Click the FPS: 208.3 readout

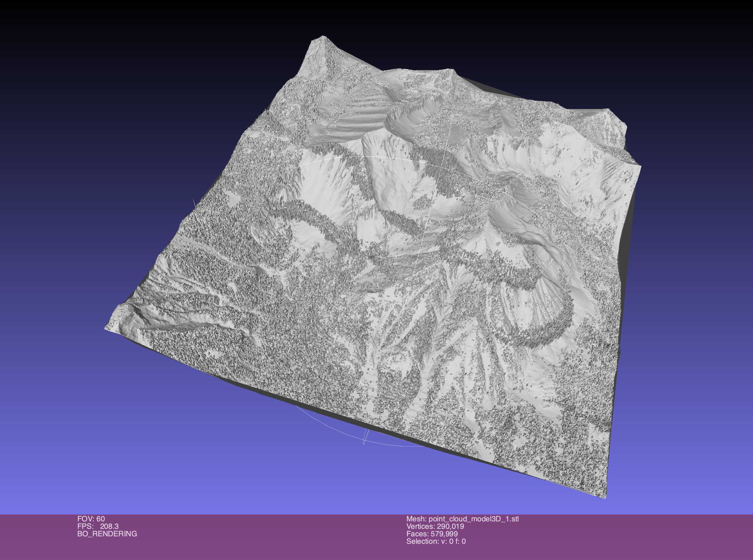pos(98,526)
